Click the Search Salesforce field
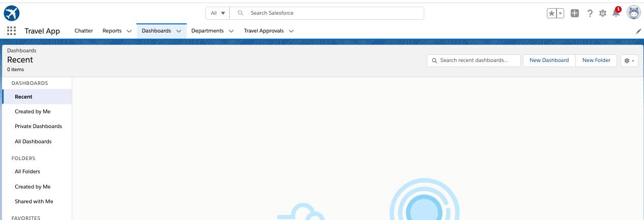The height and width of the screenshot is (220, 644). pyautogui.click(x=327, y=13)
